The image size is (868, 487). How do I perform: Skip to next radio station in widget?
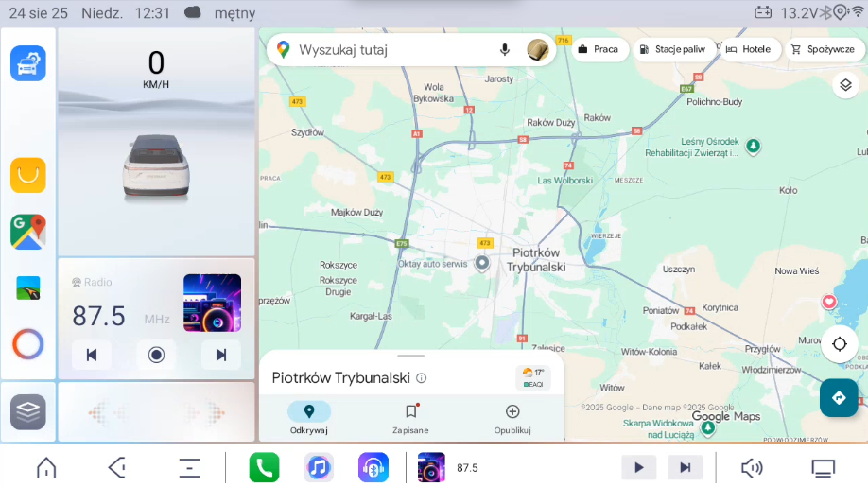click(x=221, y=355)
